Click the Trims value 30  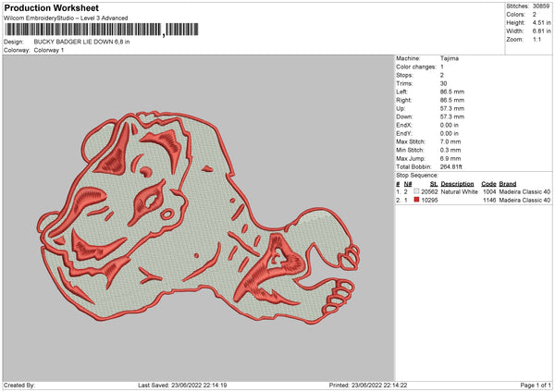(443, 83)
